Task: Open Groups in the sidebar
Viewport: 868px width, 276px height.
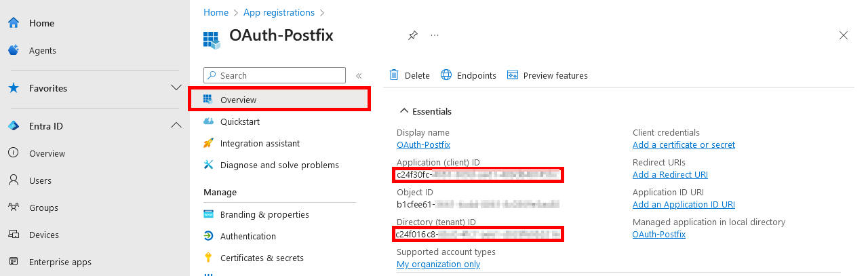Action: (x=43, y=208)
